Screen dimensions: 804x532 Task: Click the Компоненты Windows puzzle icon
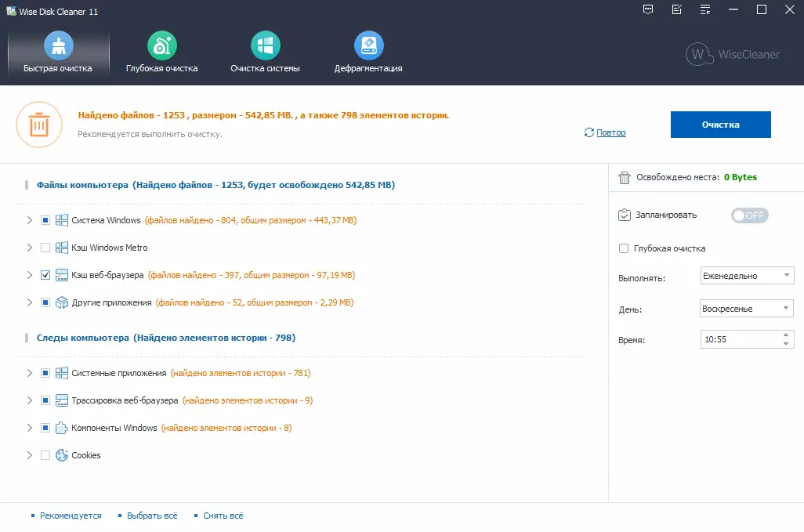tap(62, 428)
